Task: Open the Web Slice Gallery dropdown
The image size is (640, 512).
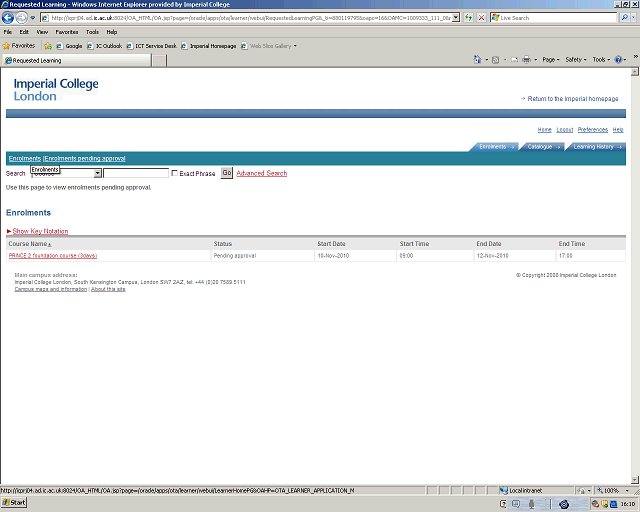Action: pyautogui.click(x=271, y=45)
